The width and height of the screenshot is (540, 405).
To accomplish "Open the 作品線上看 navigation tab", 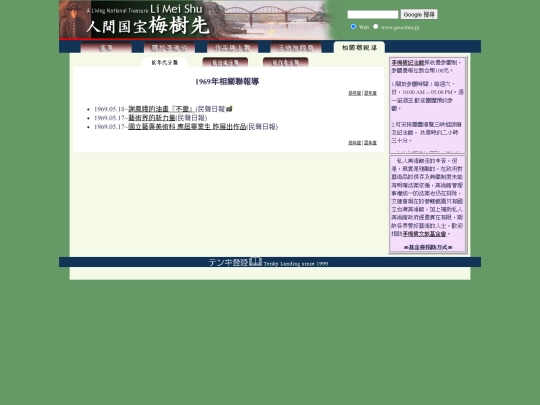I will click(232, 47).
